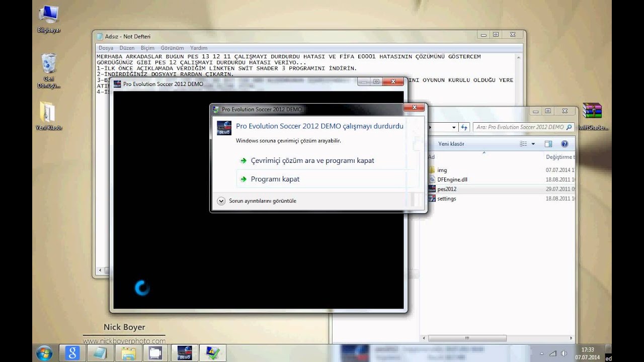Open the Yeni Klasör desktop folder
This screenshot has width=644, height=362.
tap(49, 116)
